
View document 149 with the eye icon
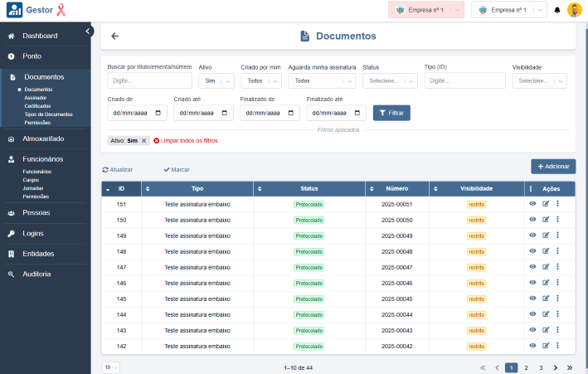pos(532,236)
